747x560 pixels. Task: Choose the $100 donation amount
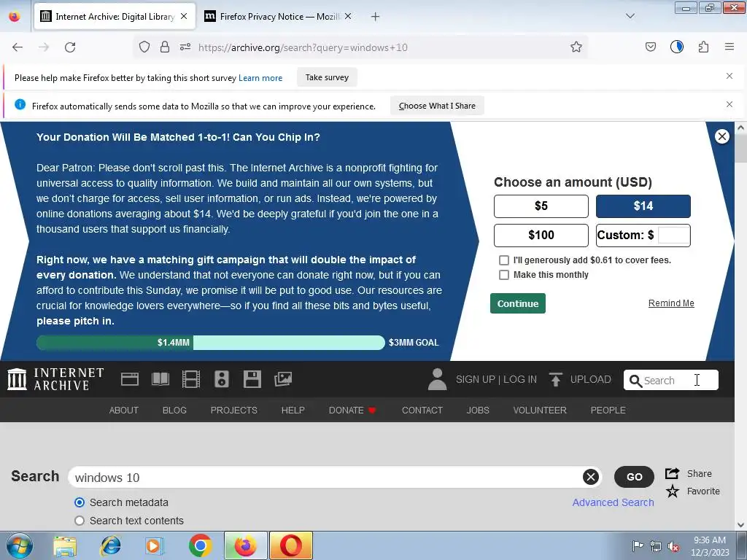click(x=541, y=236)
